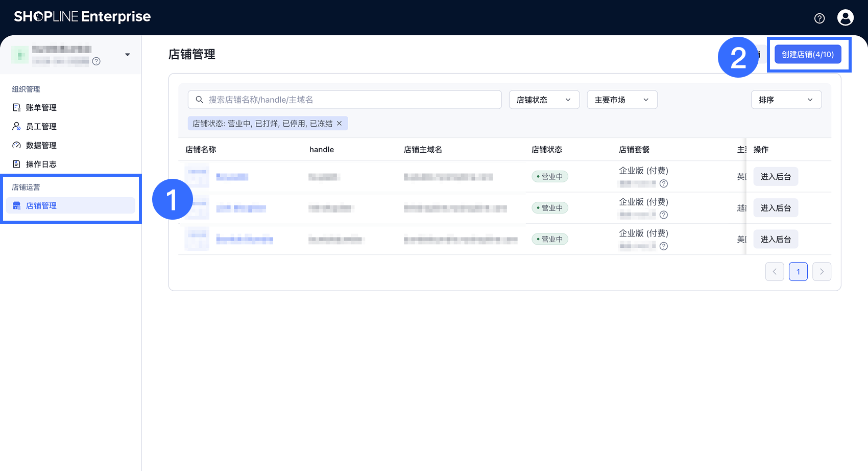Open 员工管理 from the sidebar
Image resolution: width=868 pixels, height=471 pixels.
click(x=41, y=127)
